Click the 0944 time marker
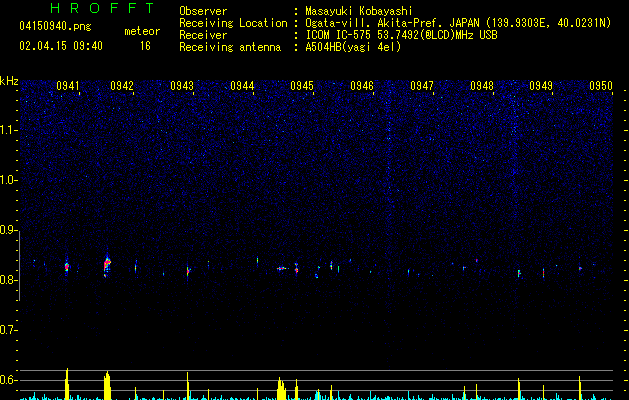The image size is (629, 400). pyautogui.click(x=242, y=86)
